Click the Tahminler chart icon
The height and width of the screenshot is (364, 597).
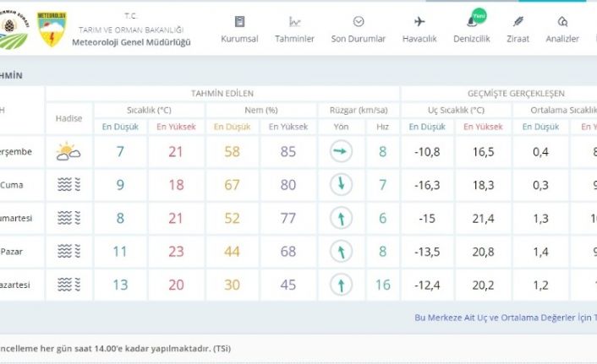[x=295, y=21]
